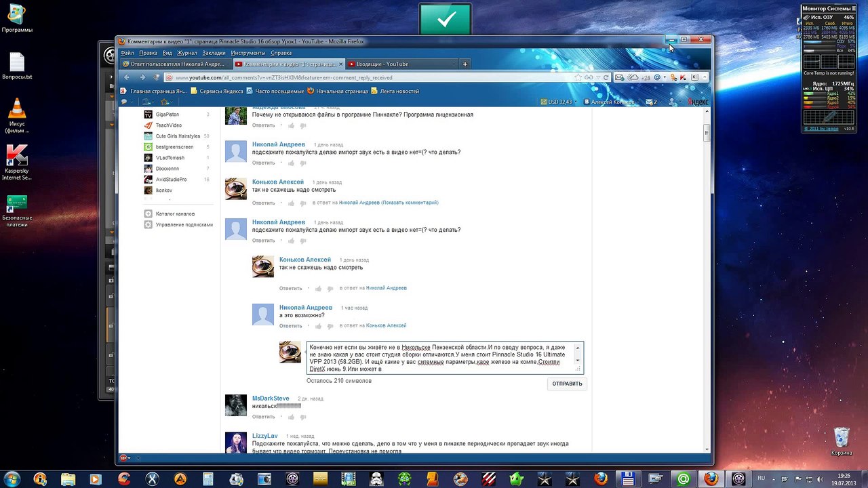This screenshot has height=488, width=868.
Task: Open the 'Главная страница Ян...' bookmark
Action: pos(153,91)
